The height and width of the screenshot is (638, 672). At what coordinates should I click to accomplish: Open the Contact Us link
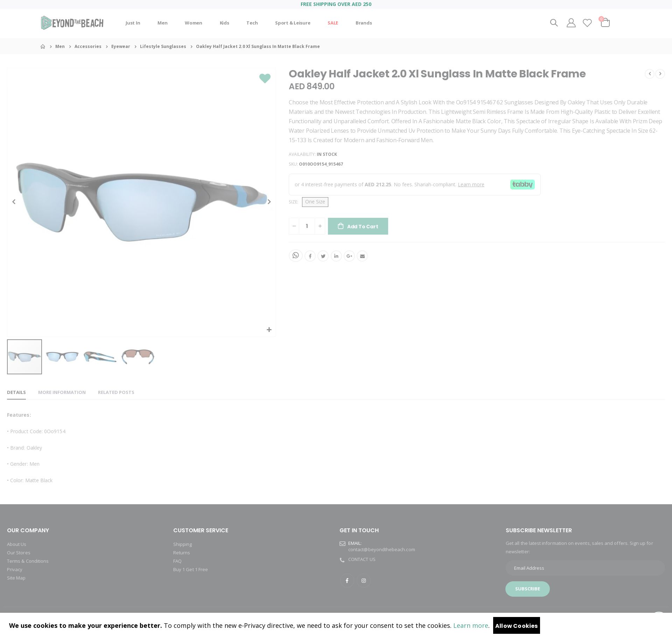(x=362, y=559)
